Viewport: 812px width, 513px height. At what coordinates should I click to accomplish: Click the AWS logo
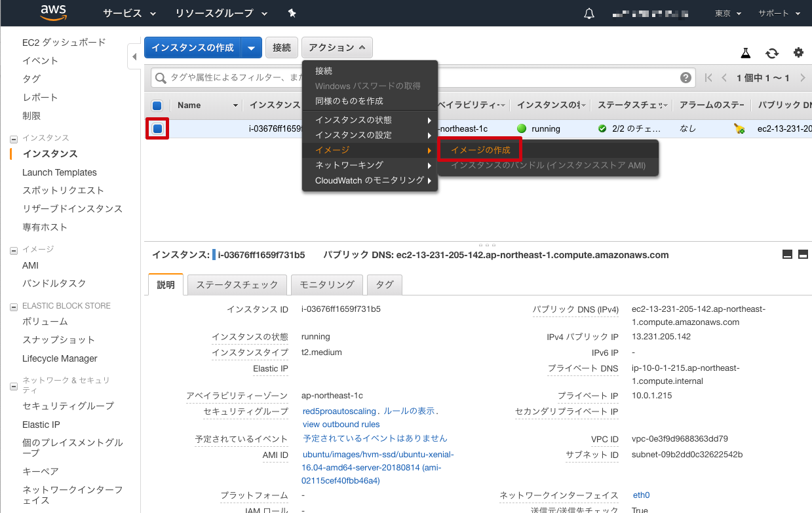click(x=54, y=12)
